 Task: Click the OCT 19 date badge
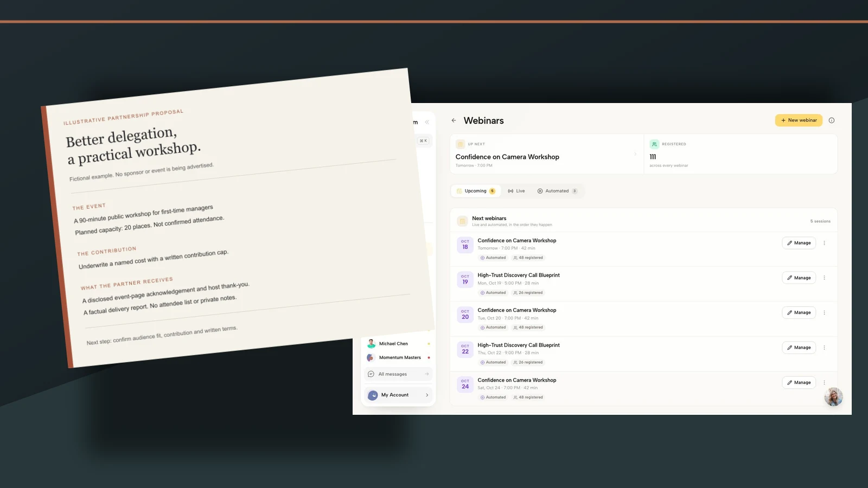click(465, 280)
